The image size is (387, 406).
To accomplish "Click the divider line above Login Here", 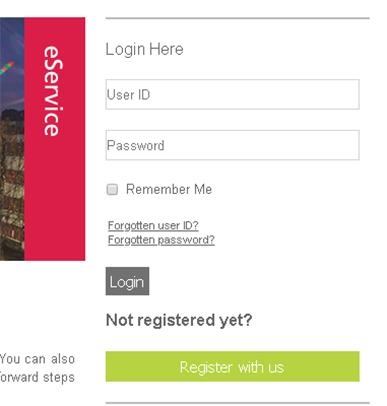I will pyautogui.click(x=237, y=18).
